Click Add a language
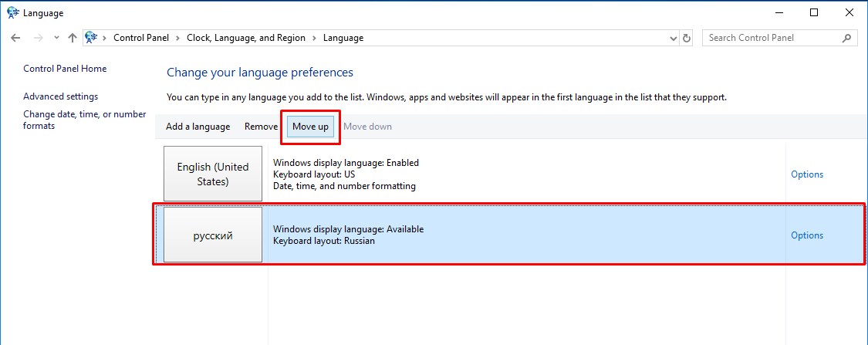The height and width of the screenshot is (345, 868). (x=198, y=127)
